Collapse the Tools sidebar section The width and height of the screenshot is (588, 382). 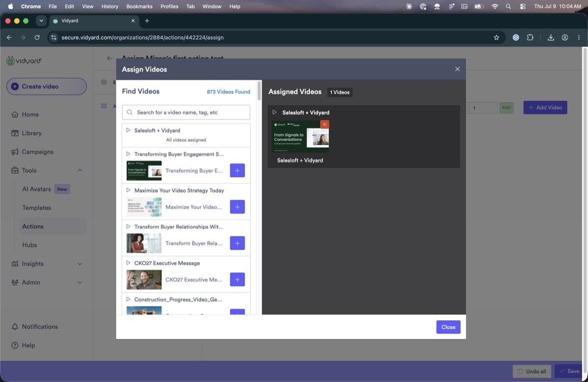80,170
